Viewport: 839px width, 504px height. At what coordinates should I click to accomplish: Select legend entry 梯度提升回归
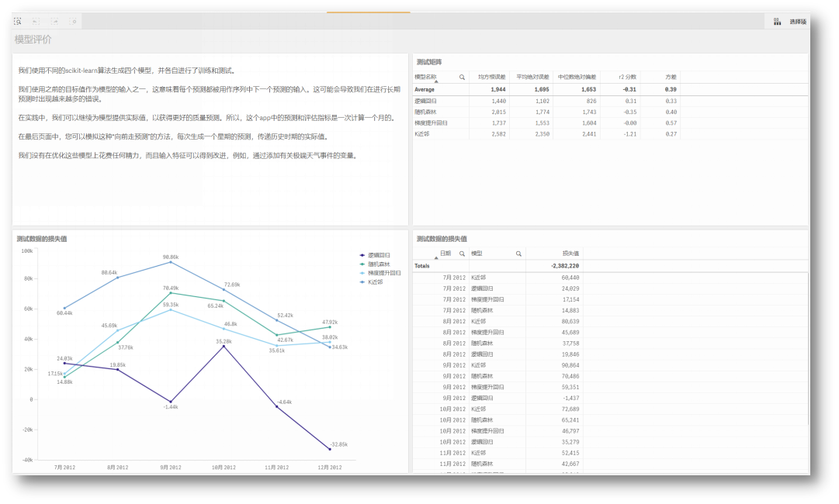pyautogui.click(x=380, y=273)
